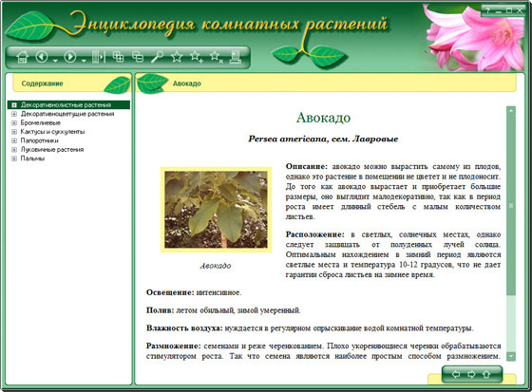Click the expand all tree nodes icon
The width and height of the screenshot is (532, 392).
[118, 57]
